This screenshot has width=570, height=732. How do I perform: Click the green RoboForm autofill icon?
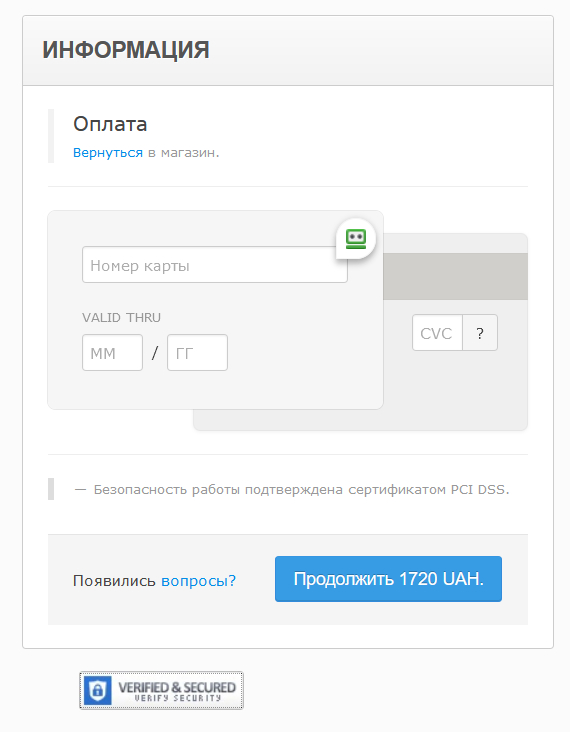coord(356,239)
